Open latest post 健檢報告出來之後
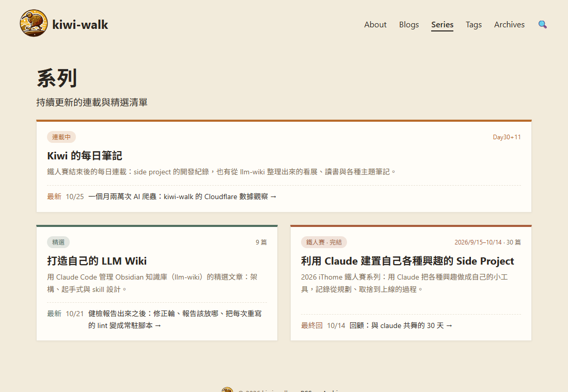The height and width of the screenshot is (392, 568). pyautogui.click(x=175, y=319)
